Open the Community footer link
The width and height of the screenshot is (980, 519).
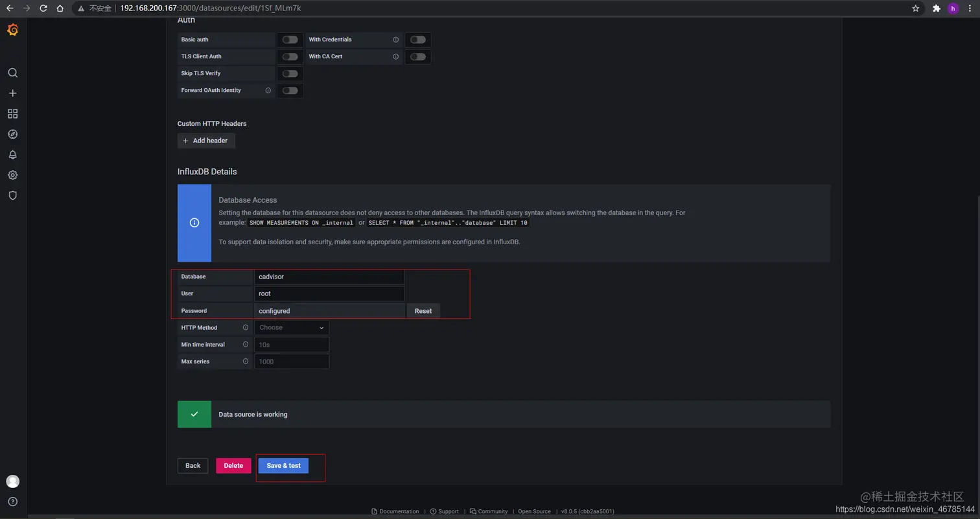(x=489, y=511)
